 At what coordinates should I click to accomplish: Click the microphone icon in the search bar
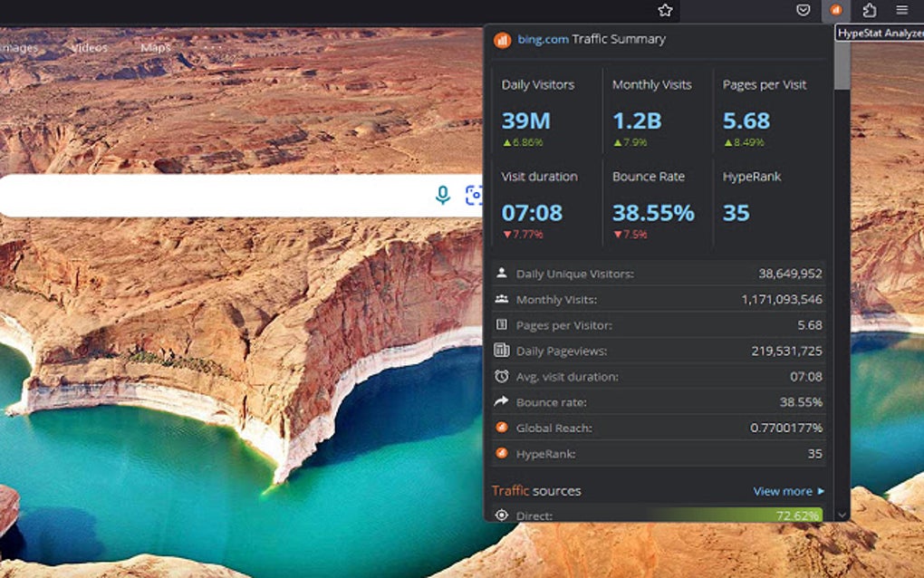(443, 195)
